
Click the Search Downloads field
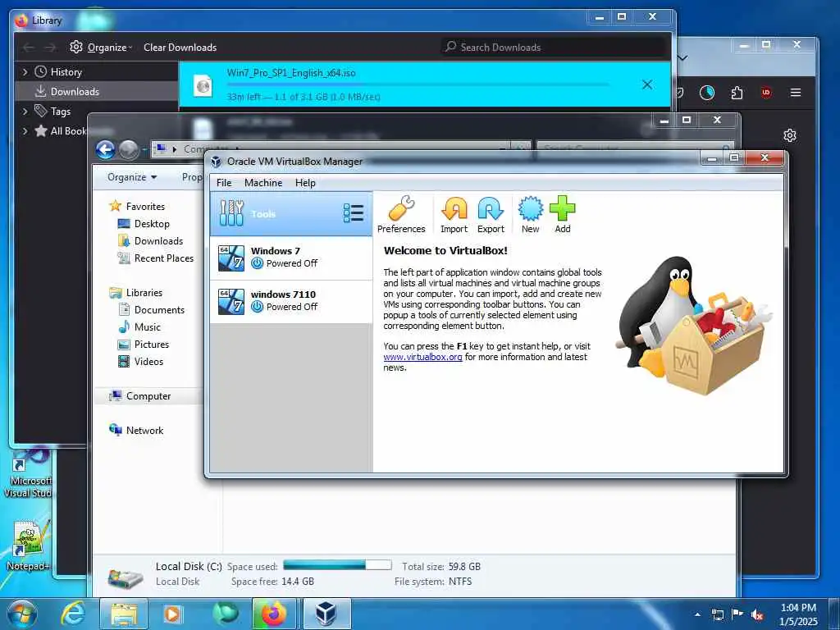coord(555,47)
